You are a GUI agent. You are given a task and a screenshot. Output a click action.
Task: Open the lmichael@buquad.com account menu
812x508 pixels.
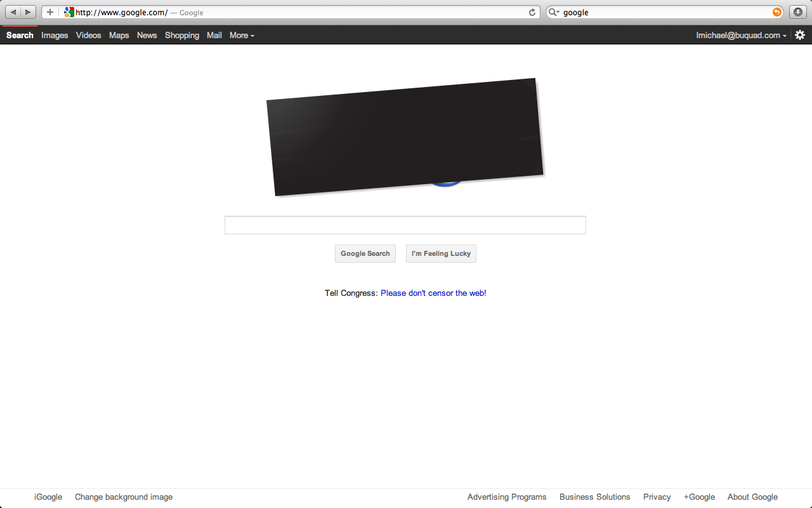[x=741, y=35]
